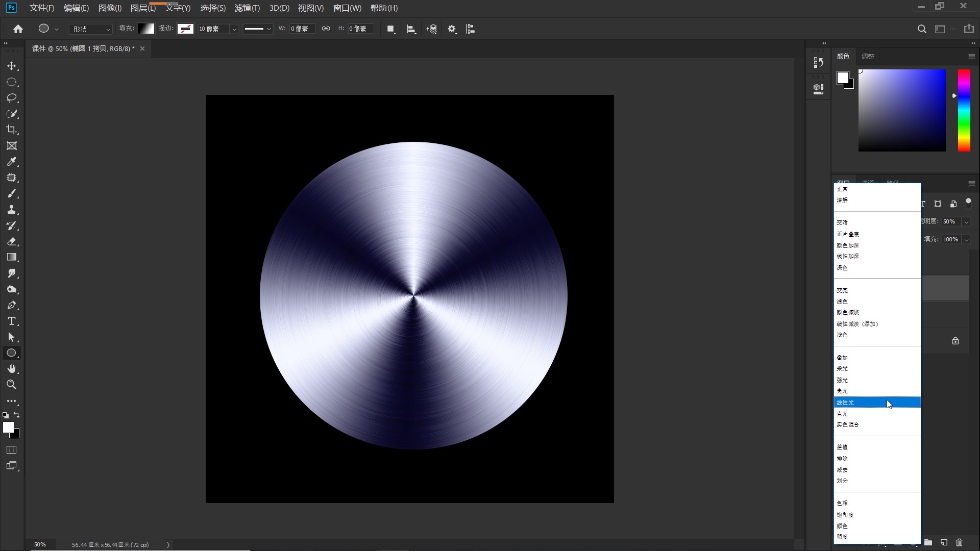Select the Crop tool
This screenshot has height=551, width=980.
click(12, 130)
